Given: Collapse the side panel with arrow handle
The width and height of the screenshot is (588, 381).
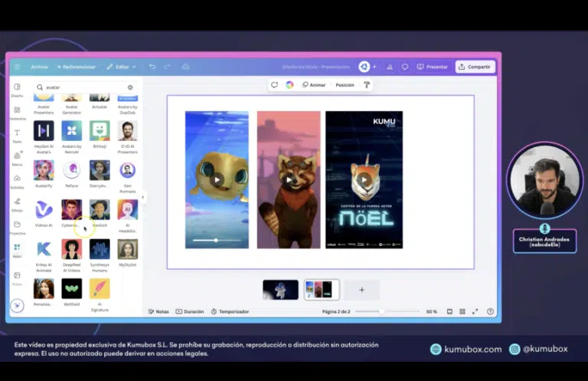Looking at the screenshot, I should tap(142, 197).
